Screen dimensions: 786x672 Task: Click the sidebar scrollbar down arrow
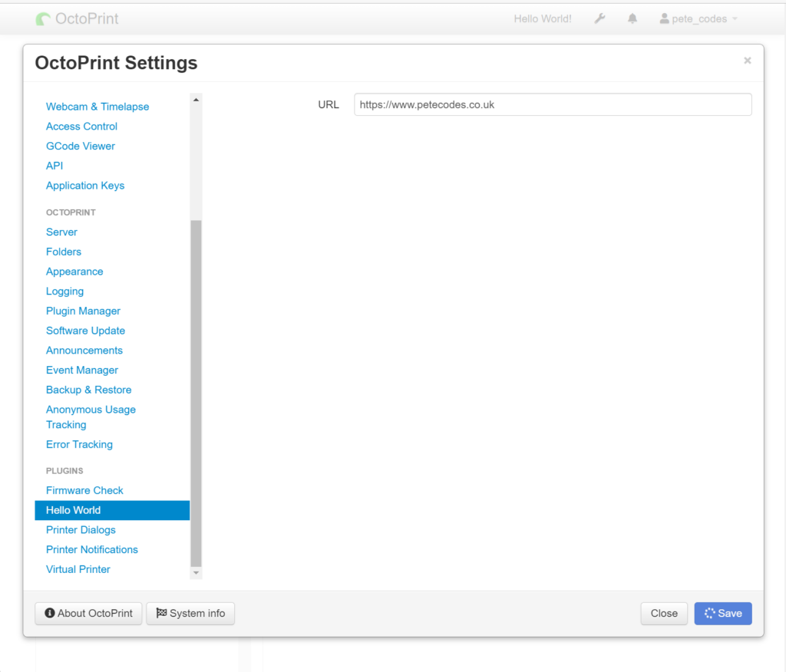point(196,573)
